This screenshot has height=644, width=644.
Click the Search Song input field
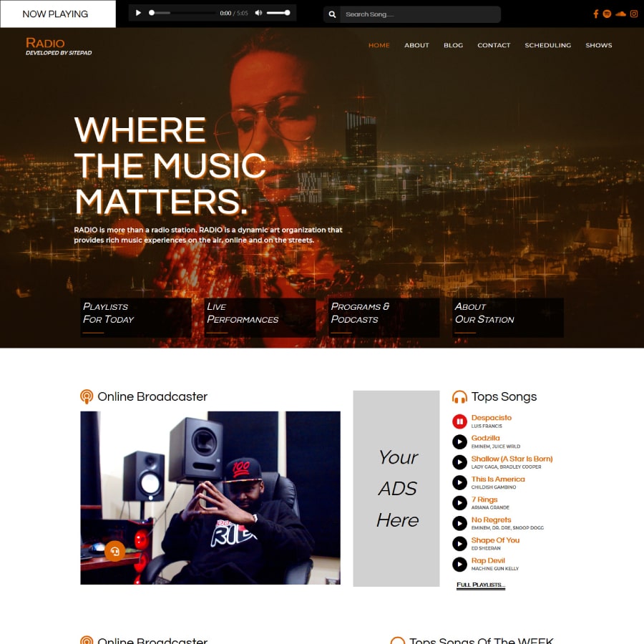420,14
